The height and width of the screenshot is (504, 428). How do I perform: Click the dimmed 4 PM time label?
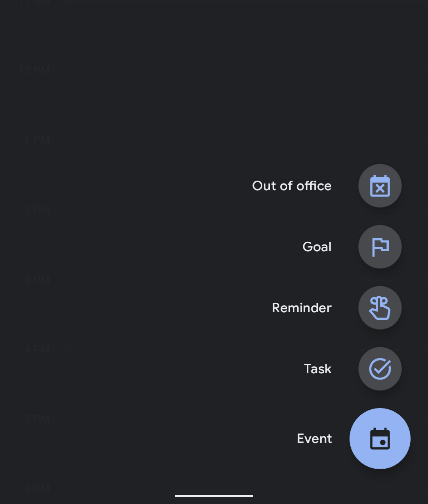point(37,349)
